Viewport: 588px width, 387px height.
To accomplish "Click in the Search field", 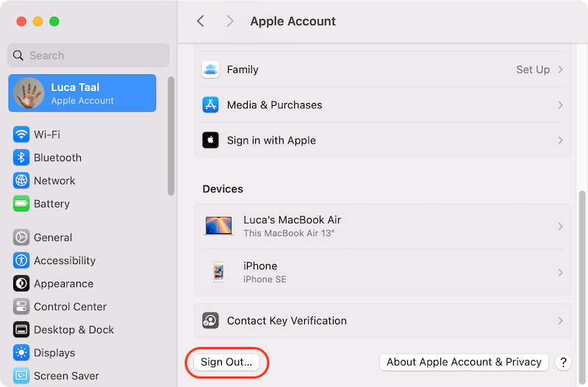I will tap(88, 56).
